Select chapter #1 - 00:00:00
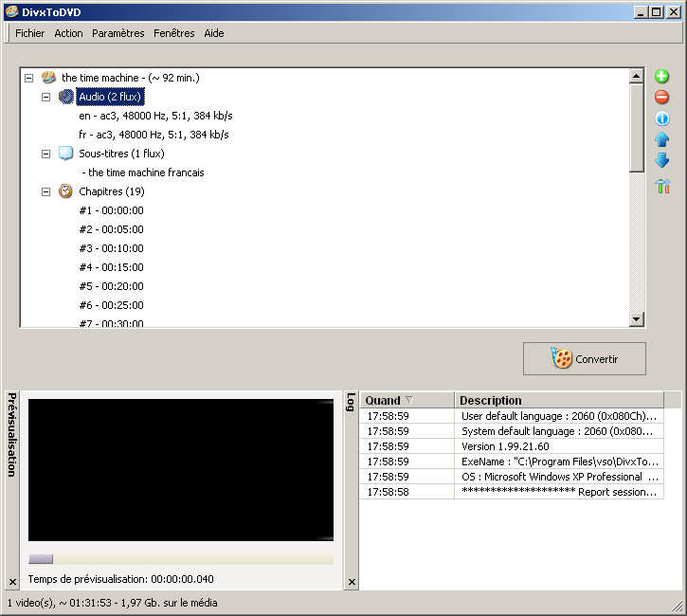 click(111, 210)
